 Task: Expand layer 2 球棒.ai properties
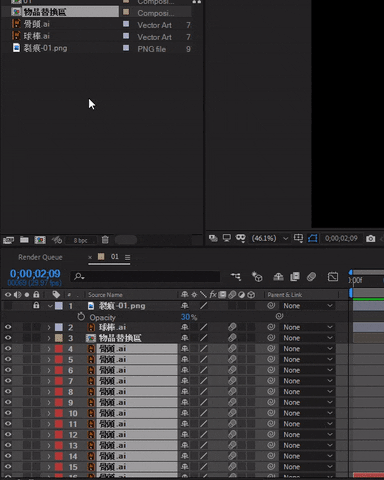click(x=49, y=327)
